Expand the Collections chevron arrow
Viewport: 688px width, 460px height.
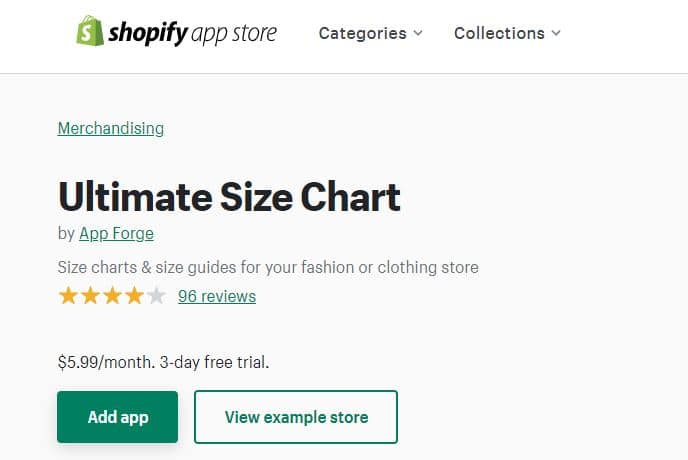[556, 33]
